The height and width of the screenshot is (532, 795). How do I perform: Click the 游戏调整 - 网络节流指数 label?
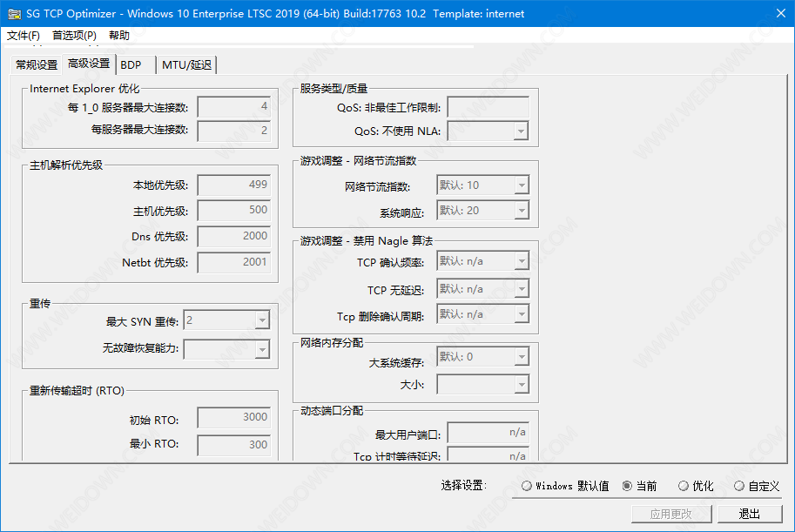pyautogui.click(x=358, y=161)
